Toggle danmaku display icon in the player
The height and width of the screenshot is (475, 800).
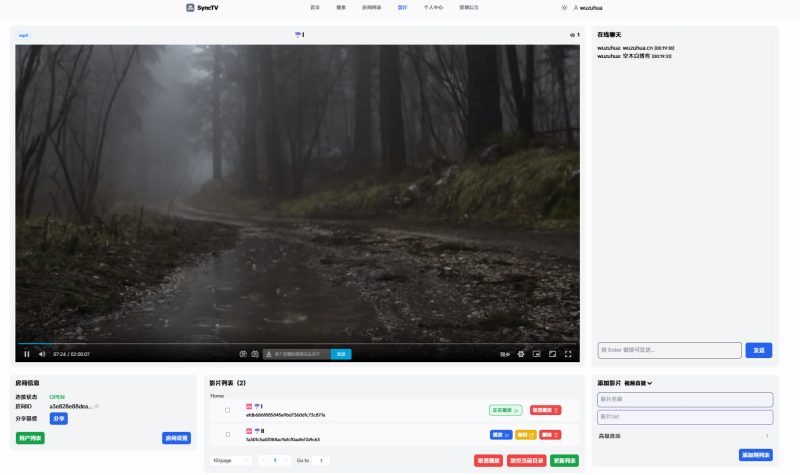(243, 354)
